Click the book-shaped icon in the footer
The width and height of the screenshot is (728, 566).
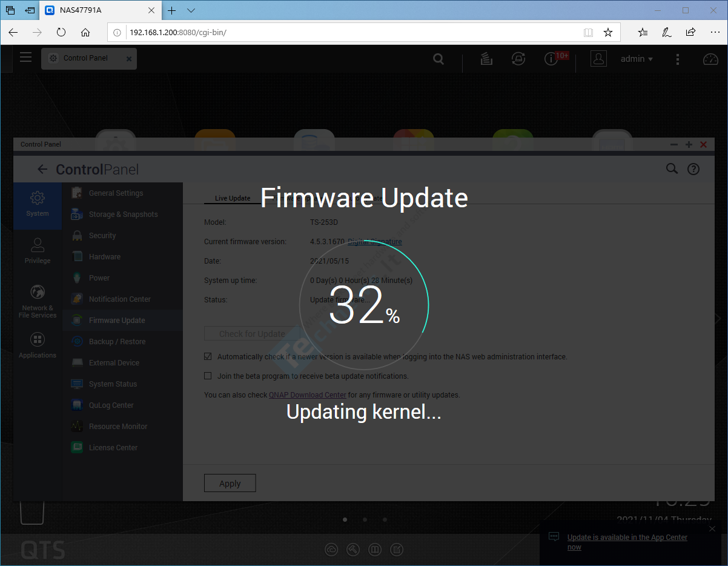pyautogui.click(x=375, y=550)
